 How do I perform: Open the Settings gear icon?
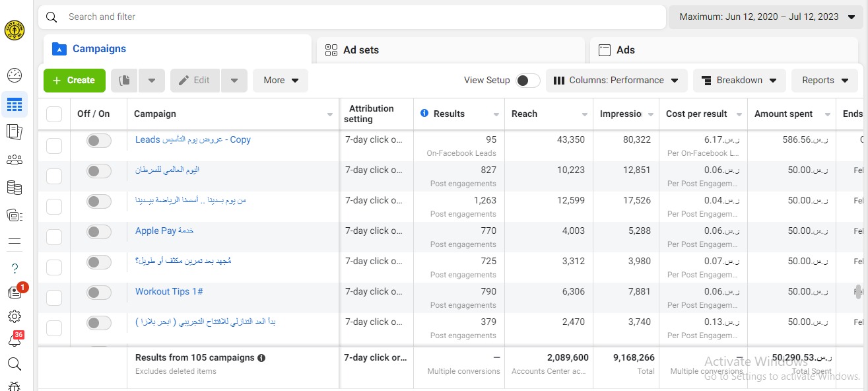[x=15, y=316]
